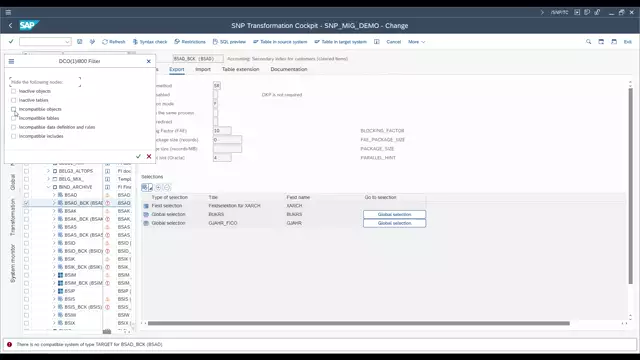Screen dimensions: 640x360
Task: Expand the BSAS tree node
Action: [x=53, y=227]
